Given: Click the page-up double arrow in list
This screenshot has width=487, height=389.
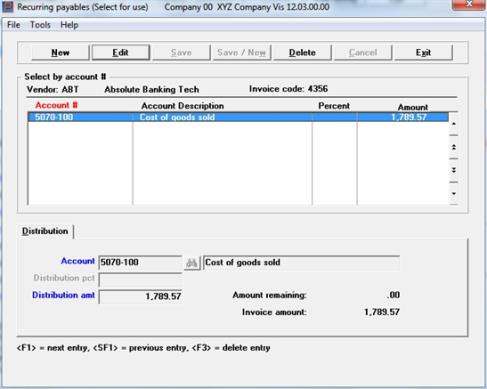Looking at the screenshot, I should point(454,147).
